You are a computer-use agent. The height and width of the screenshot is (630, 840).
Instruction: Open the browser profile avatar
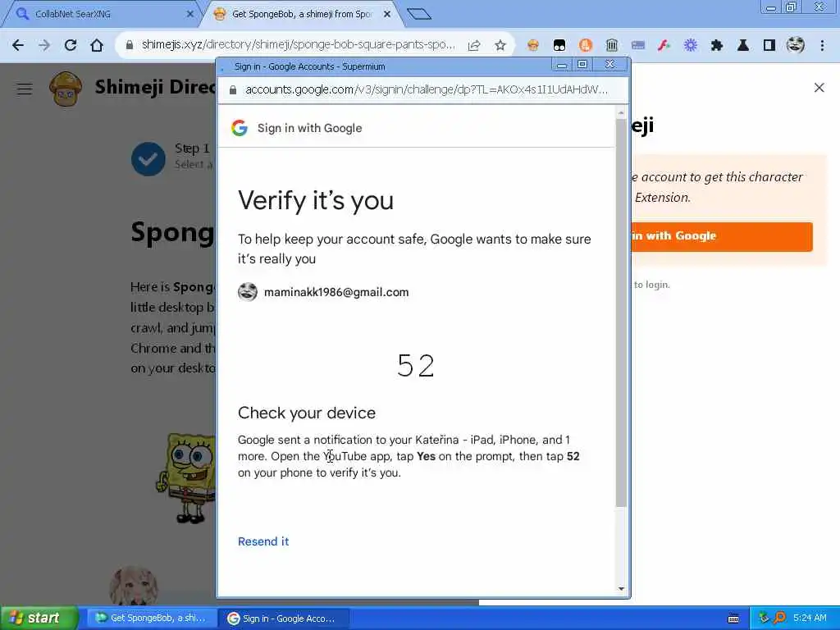[796, 45]
